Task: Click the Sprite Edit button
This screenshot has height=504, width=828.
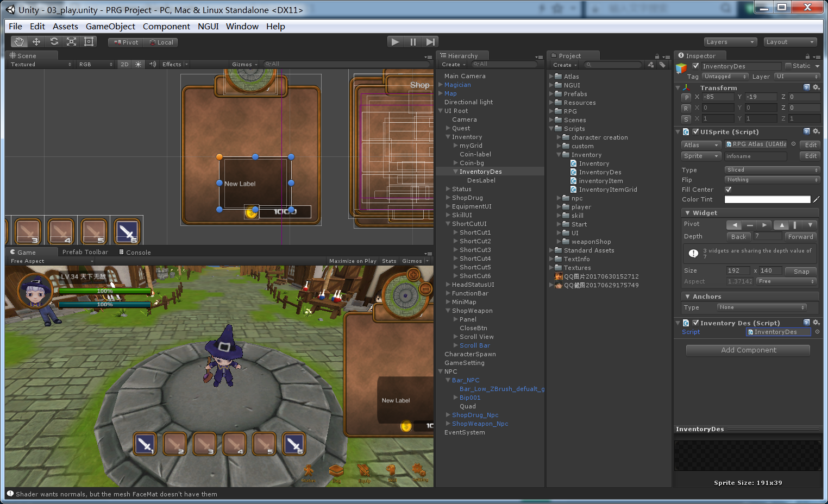Action: tap(811, 156)
